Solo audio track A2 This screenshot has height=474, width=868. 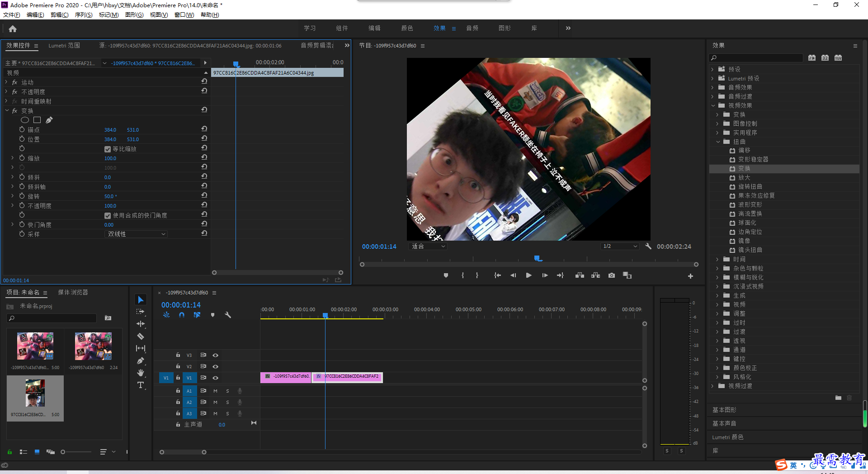pyautogui.click(x=227, y=402)
